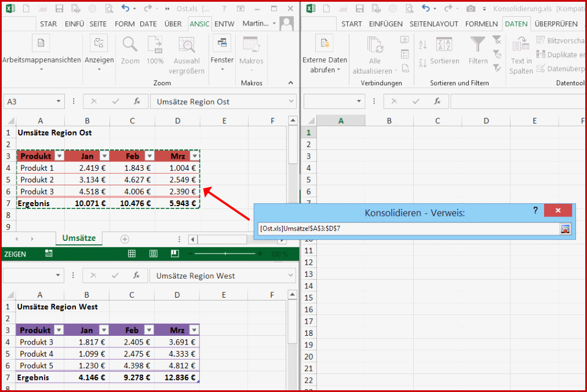Open the EINFÜGEN tab in Konsolidierung
587x392 pixels.
[x=385, y=24]
